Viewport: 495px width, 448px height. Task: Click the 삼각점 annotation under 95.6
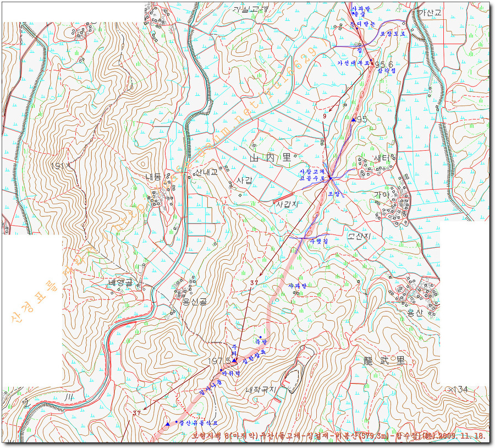386,72
